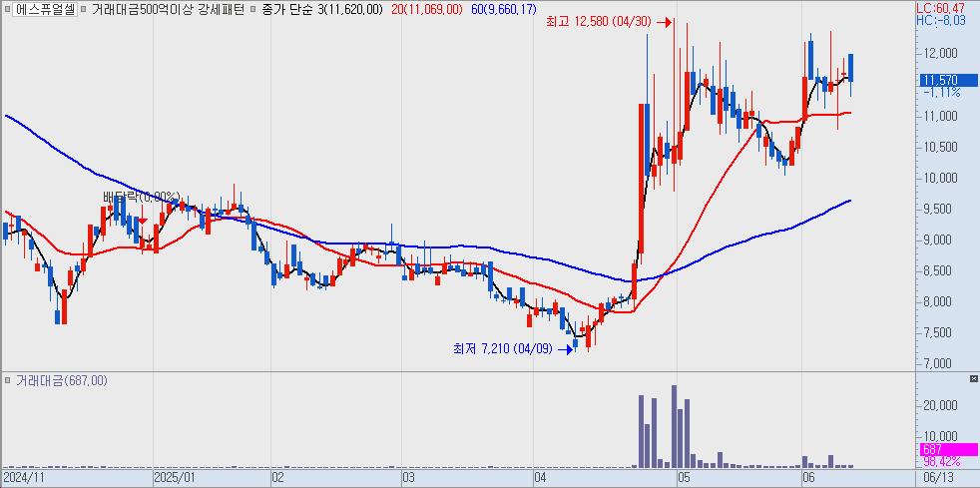Click the 2024/11 date axis label
Screen dimensions: 980x488
[x=22, y=478]
